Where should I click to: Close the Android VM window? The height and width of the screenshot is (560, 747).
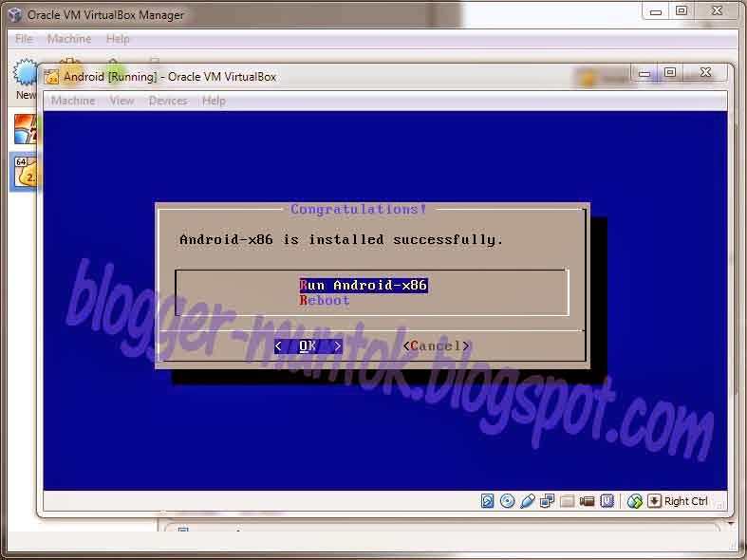point(705,73)
